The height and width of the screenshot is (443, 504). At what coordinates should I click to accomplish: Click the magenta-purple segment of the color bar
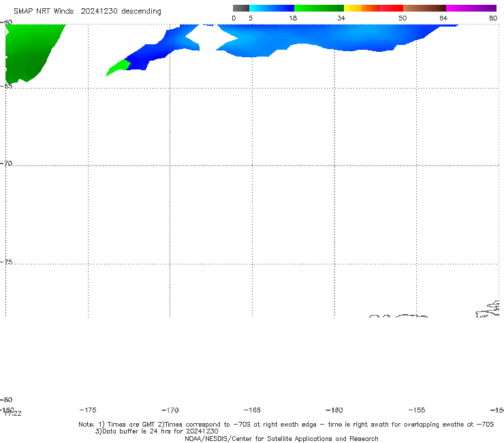point(471,8)
